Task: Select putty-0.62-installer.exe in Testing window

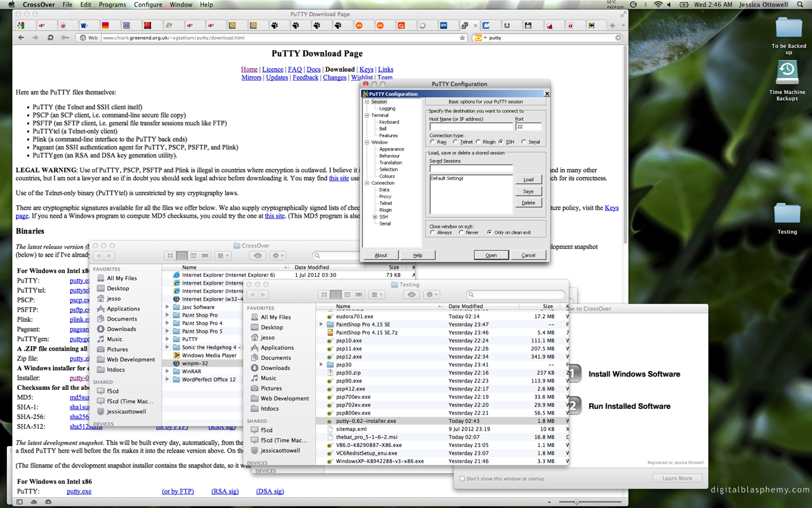Action: pyautogui.click(x=442, y=421)
